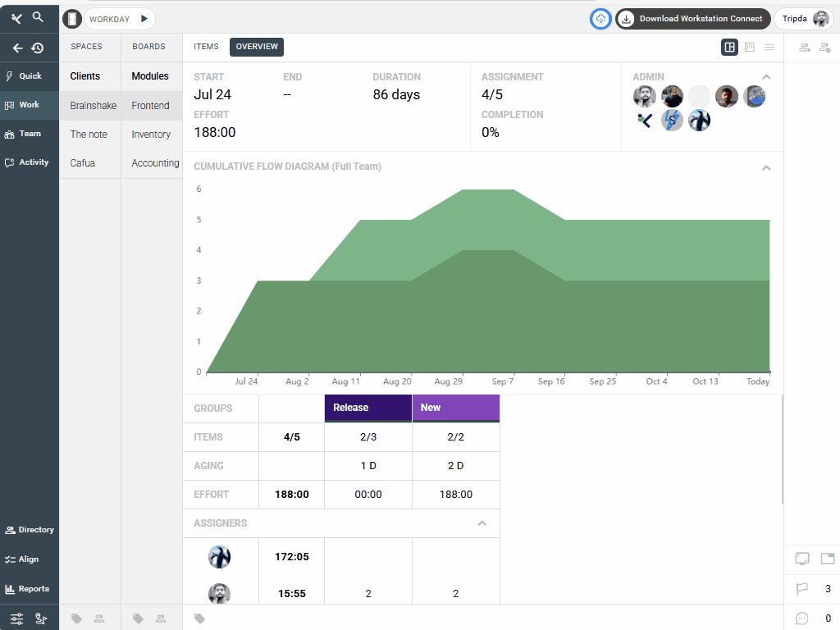840x630 pixels.
Task: Click the blue cloud sync icon
Action: pos(600,19)
